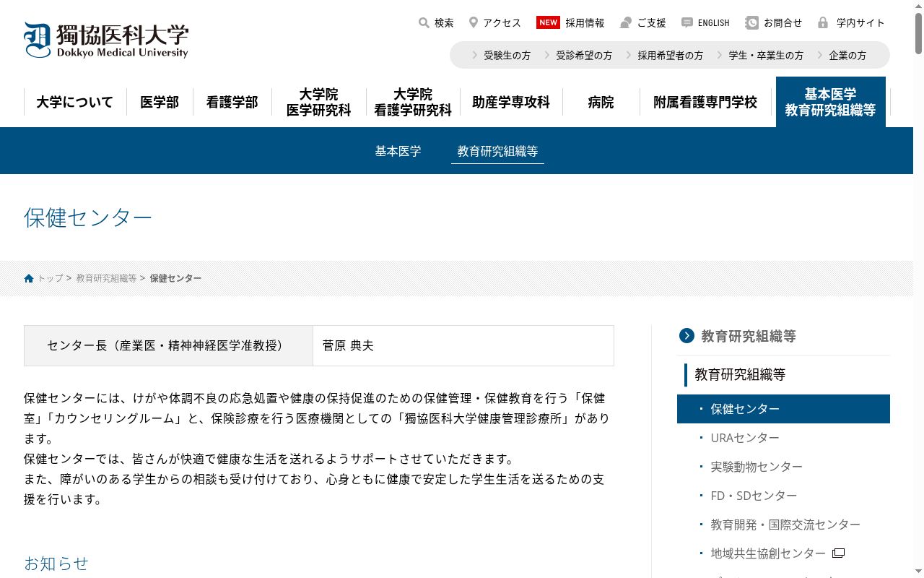Open the 大学院 医学研究科 menu

tap(319, 102)
